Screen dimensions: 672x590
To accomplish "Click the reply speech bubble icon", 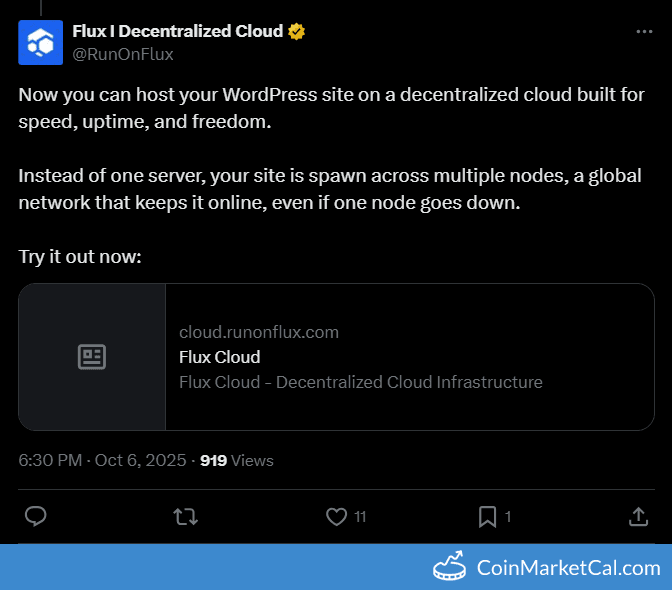I will tap(36, 516).
